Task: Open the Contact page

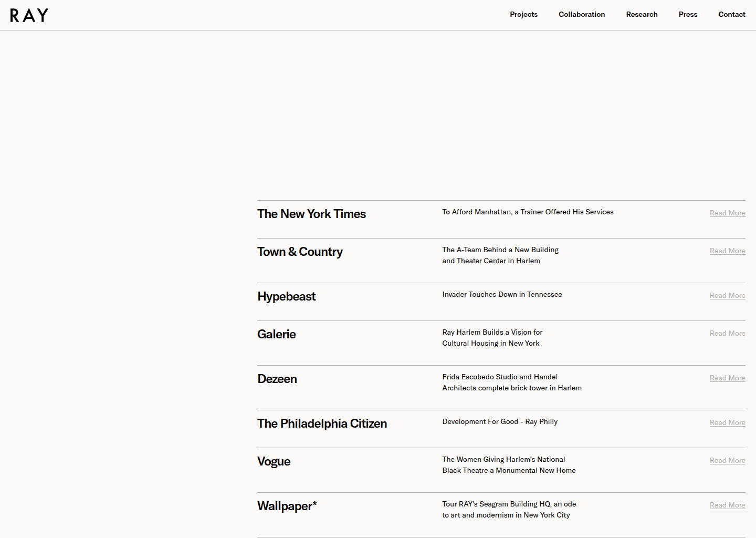Action: pyautogui.click(x=731, y=15)
